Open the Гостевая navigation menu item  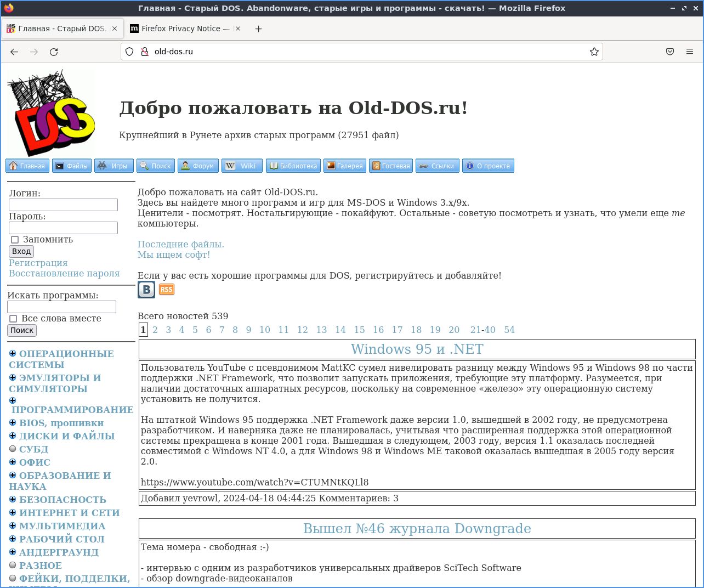click(x=391, y=166)
